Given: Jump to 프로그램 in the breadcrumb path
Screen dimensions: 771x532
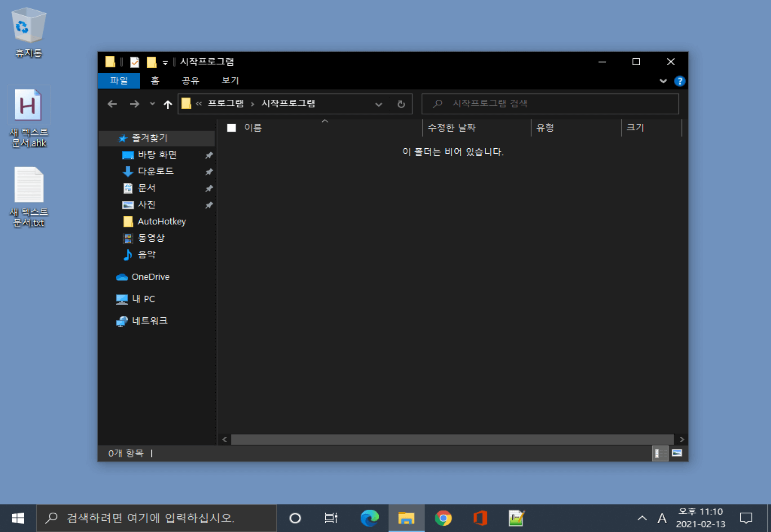Looking at the screenshot, I should (x=226, y=103).
